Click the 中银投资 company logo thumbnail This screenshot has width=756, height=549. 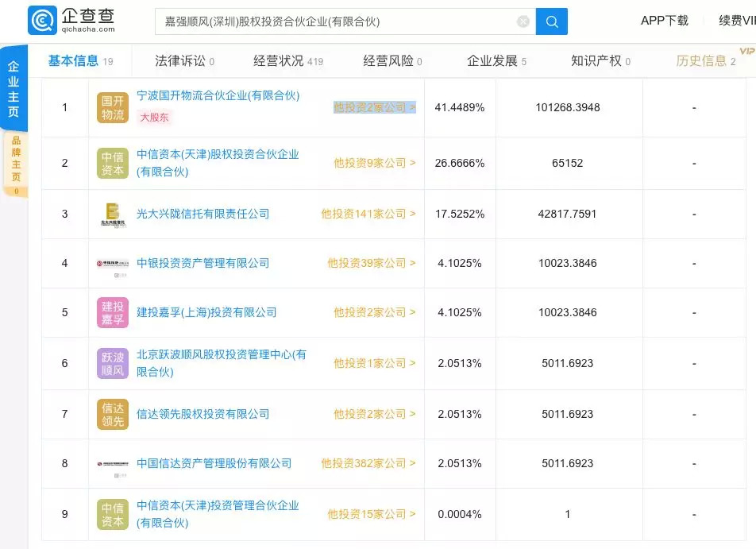[x=113, y=264]
